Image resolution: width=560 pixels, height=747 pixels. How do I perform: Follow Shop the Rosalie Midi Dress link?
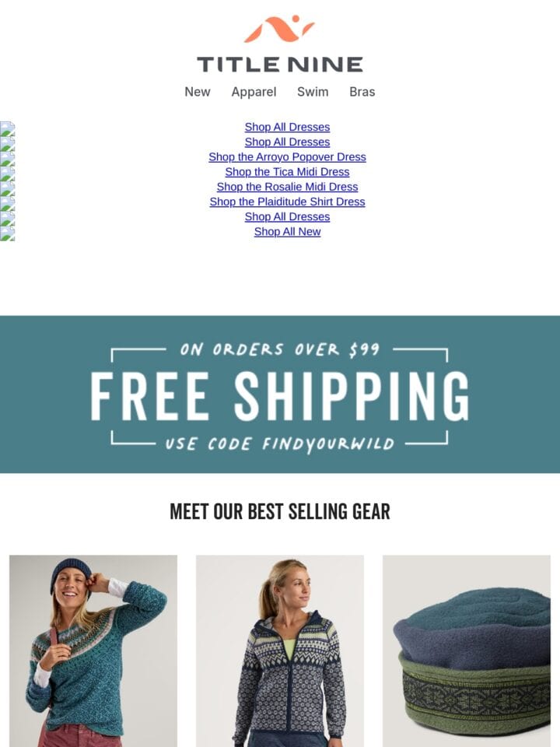[x=287, y=187]
